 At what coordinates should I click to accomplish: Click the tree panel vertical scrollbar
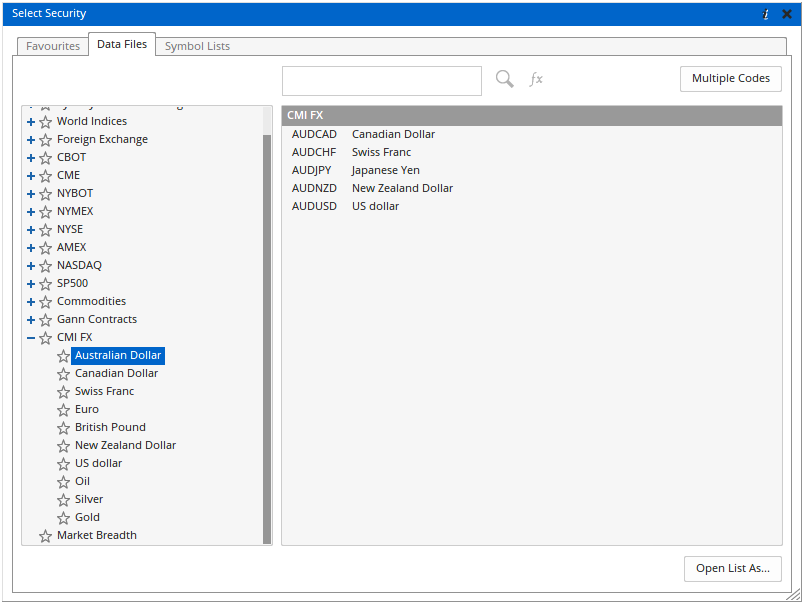pos(267,330)
